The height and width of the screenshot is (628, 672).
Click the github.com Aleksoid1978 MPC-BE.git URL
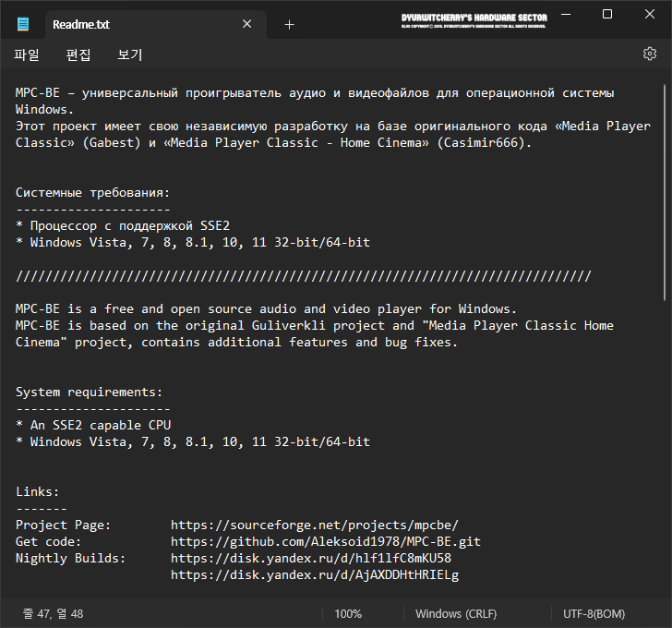pyautogui.click(x=326, y=542)
